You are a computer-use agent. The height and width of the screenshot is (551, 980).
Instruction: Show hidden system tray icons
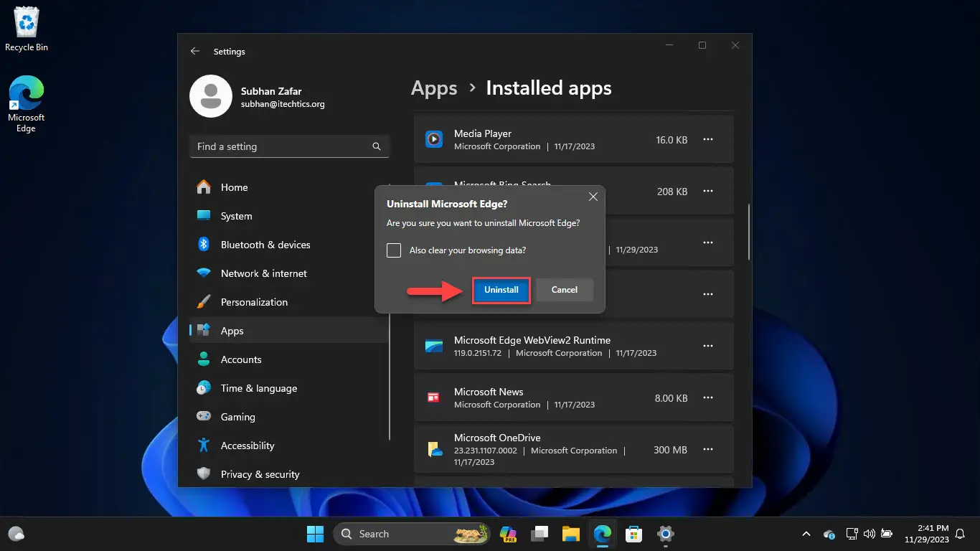click(806, 534)
